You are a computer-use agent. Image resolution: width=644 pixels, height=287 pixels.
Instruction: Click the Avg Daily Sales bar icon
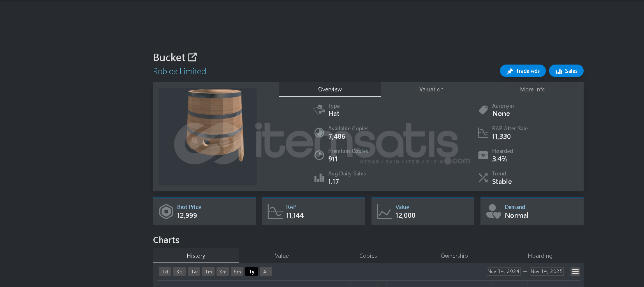319,178
